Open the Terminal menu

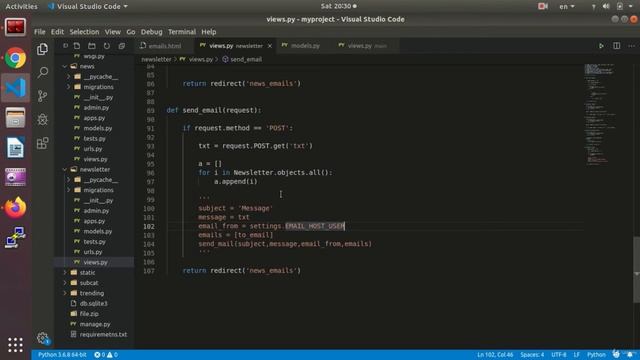point(182,32)
